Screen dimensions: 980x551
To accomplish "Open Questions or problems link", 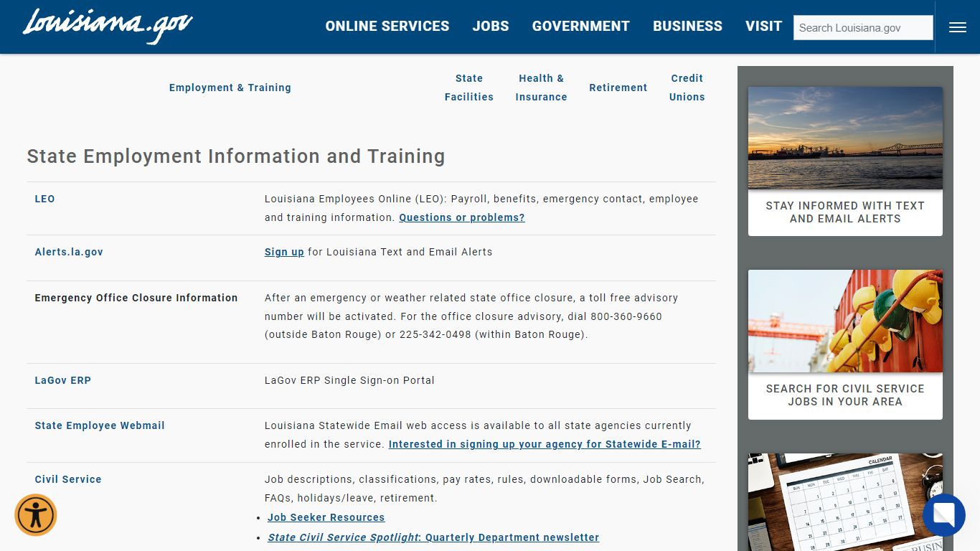I will point(462,217).
